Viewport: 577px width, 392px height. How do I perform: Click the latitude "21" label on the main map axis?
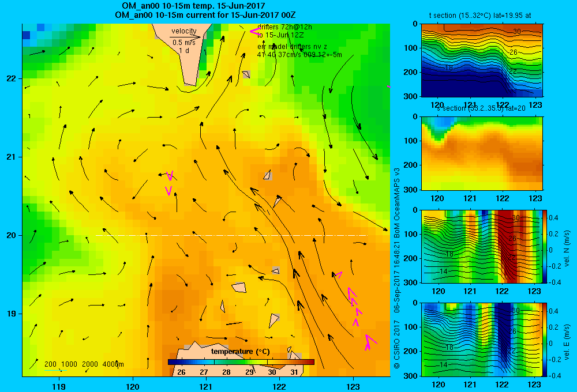pyautogui.click(x=12, y=157)
